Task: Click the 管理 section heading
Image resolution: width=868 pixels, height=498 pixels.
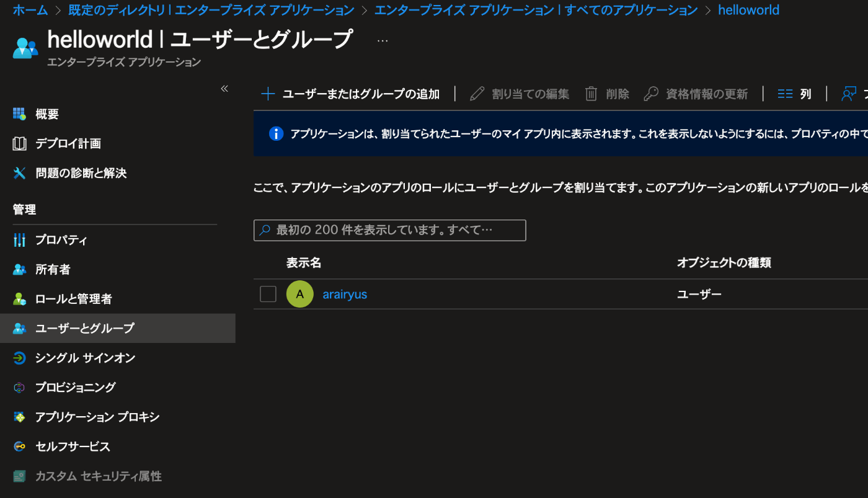Action: [x=24, y=210]
